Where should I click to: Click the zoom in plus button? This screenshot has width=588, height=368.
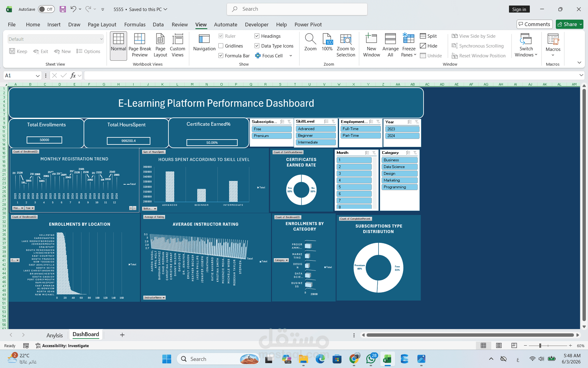point(570,346)
